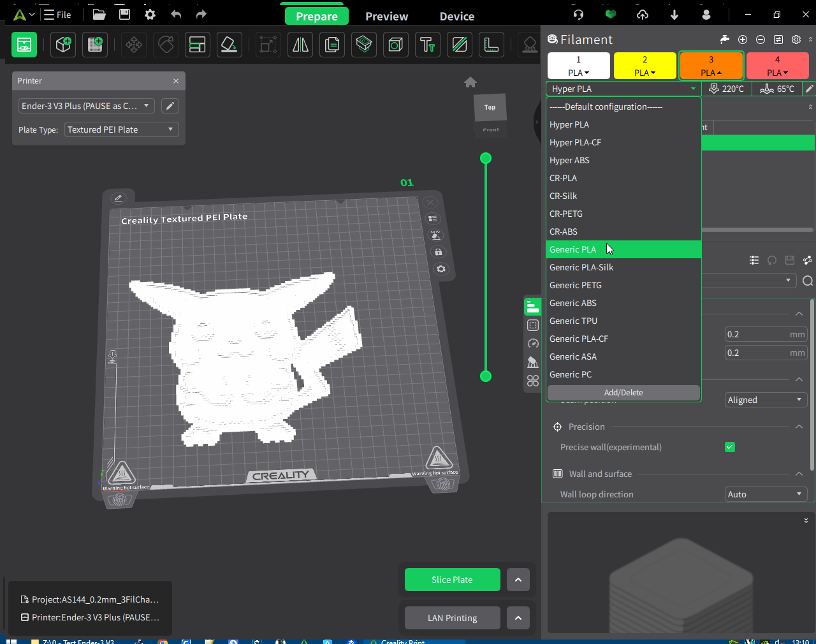The height and width of the screenshot is (644, 816).
Task: Add a filament with the plus icon
Action: (x=743, y=40)
